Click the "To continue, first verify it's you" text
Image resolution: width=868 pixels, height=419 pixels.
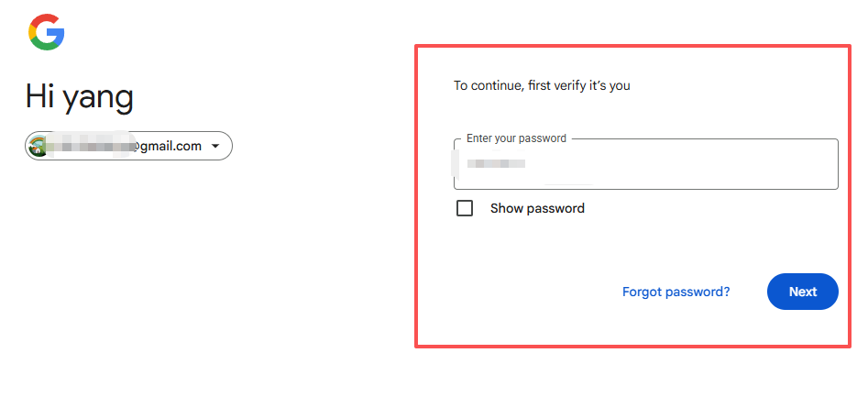tap(542, 86)
